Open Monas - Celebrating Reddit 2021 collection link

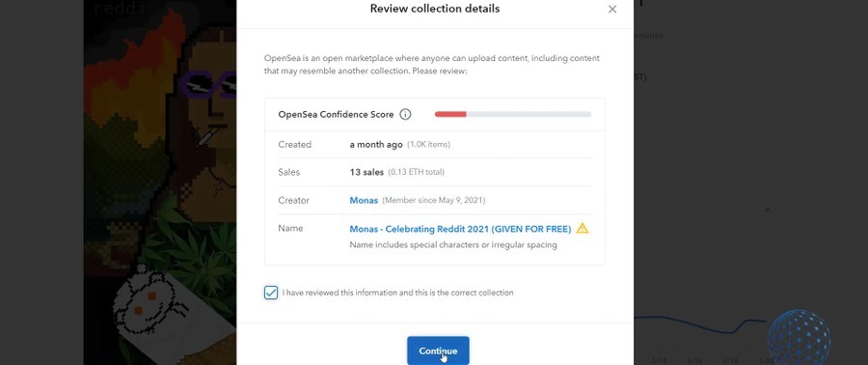coord(460,228)
